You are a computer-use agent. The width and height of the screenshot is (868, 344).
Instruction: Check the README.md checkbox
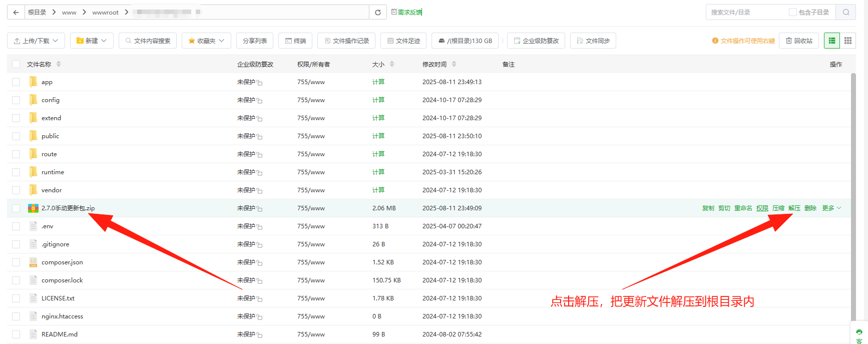point(16,334)
